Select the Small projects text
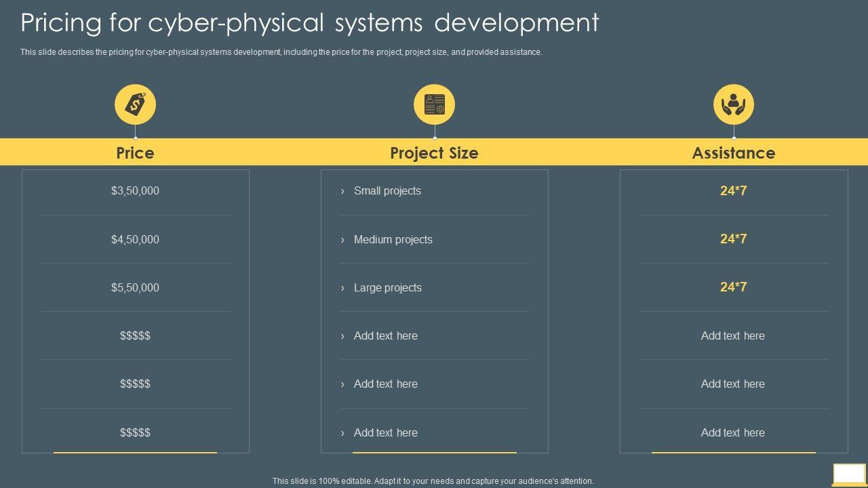 pyautogui.click(x=387, y=191)
